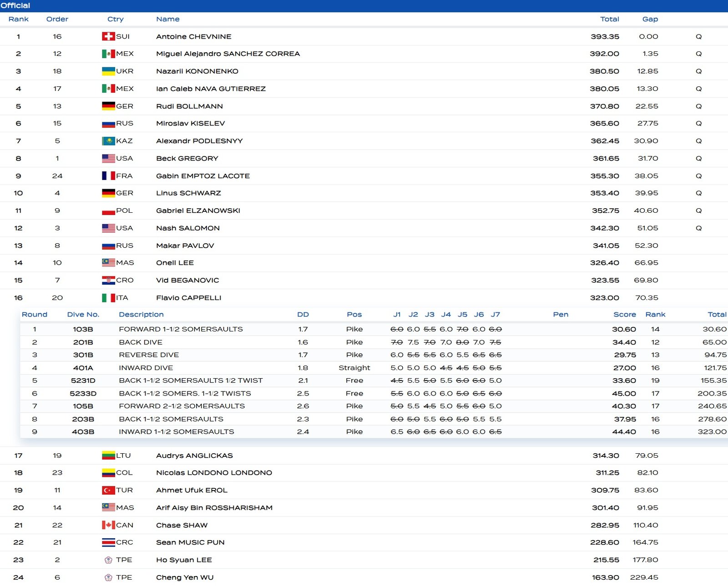Click round 9 score 44.40
The height and width of the screenshot is (586, 728).
click(x=624, y=431)
